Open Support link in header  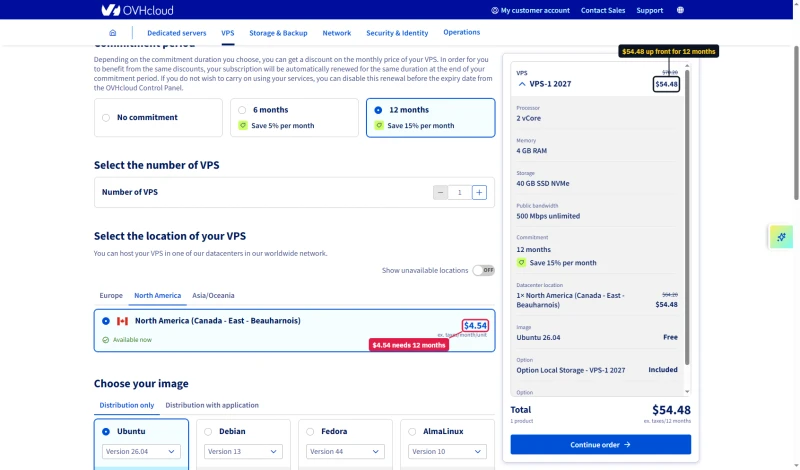649,10
